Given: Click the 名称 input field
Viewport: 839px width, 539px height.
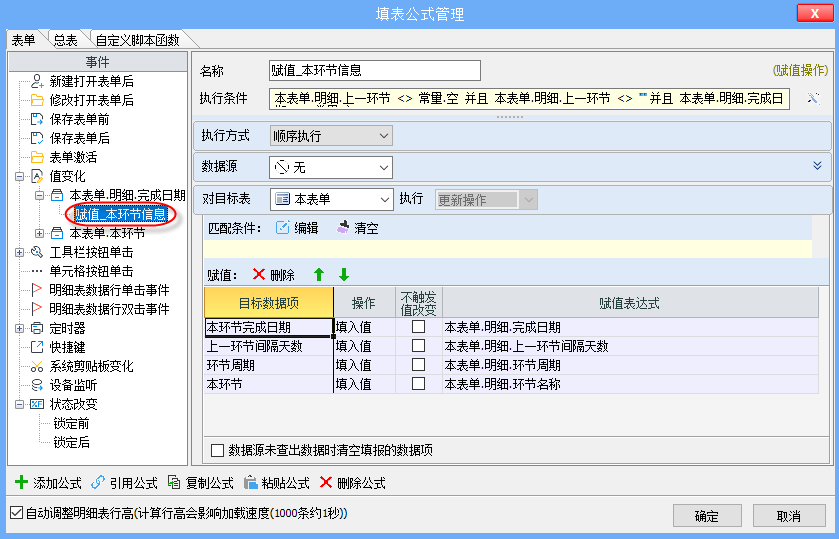Looking at the screenshot, I should (375, 71).
